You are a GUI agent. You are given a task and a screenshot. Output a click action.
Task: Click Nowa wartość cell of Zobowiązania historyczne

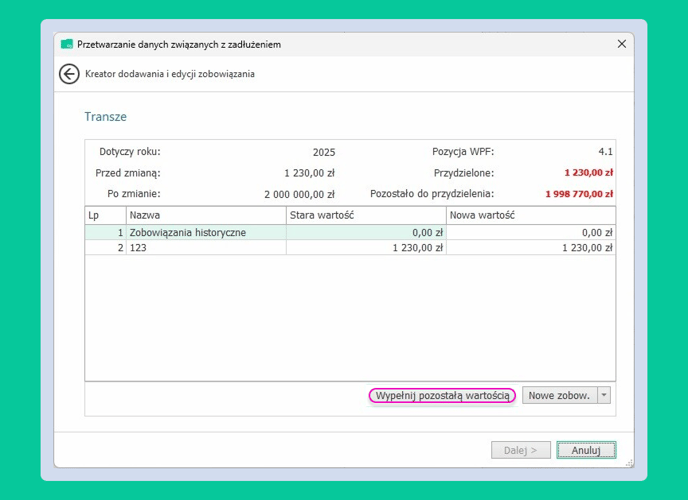pyautogui.click(x=531, y=232)
